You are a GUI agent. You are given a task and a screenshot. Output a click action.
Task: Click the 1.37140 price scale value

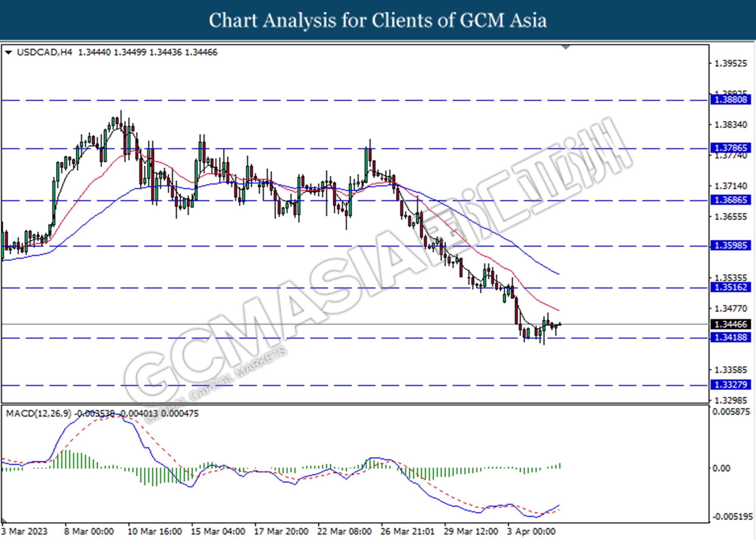731,186
